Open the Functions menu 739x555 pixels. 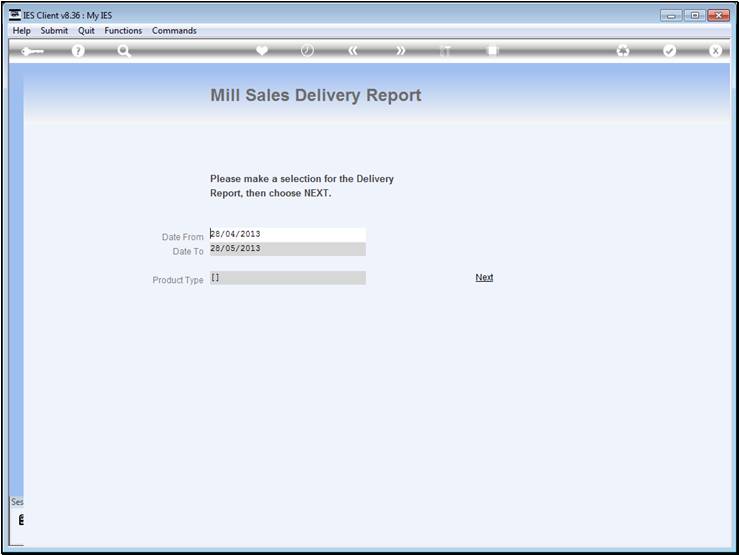point(123,31)
